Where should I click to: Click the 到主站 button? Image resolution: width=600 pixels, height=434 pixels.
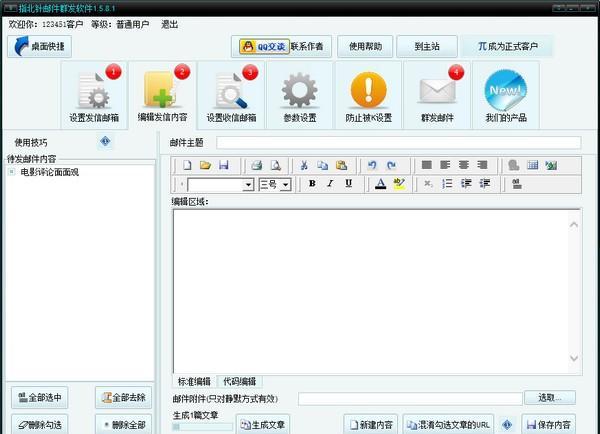pos(427,46)
